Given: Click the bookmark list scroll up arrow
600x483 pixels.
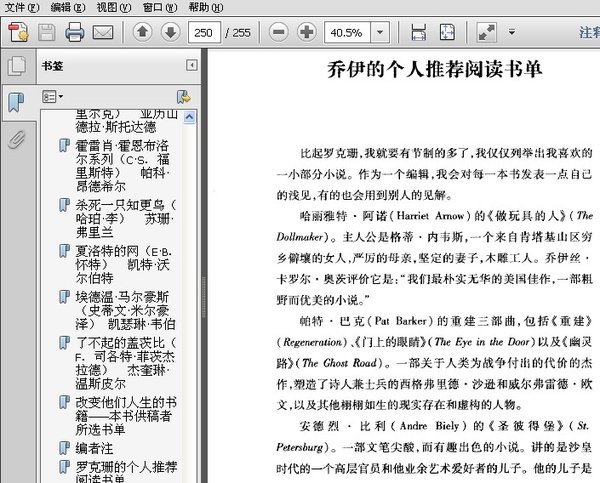Looking at the screenshot, I should pyautogui.click(x=189, y=117).
